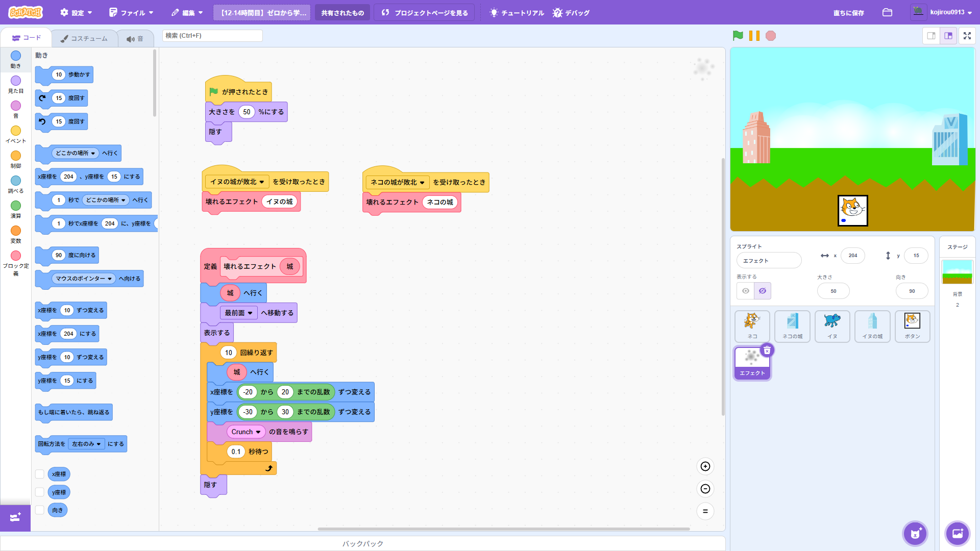The height and width of the screenshot is (551, 980).
Task: Delete the エフェクト sprite with trash icon
Action: pyautogui.click(x=767, y=350)
